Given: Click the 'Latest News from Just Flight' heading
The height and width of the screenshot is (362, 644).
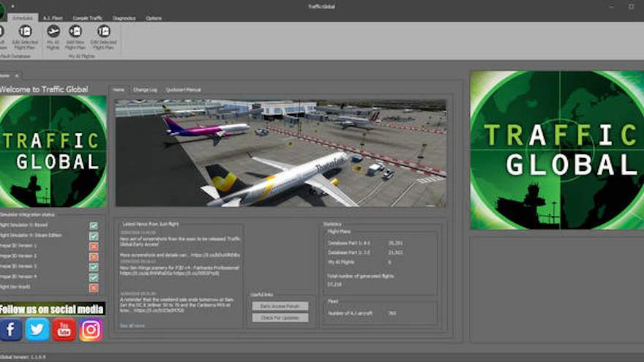Looking at the screenshot, I should [150, 224].
